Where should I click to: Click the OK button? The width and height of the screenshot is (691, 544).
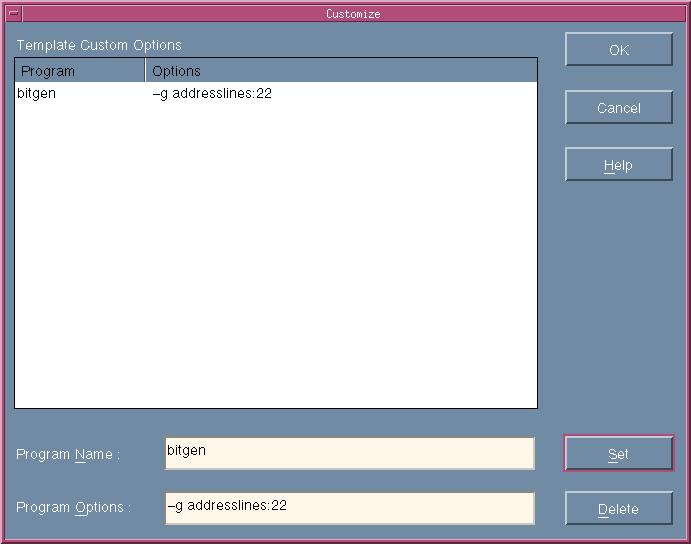618,50
